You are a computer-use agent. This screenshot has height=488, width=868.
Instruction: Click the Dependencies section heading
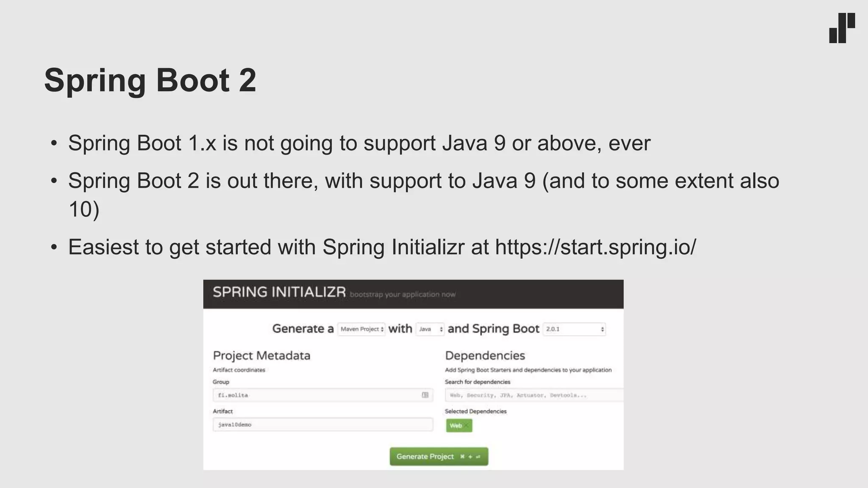(x=485, y=355)
